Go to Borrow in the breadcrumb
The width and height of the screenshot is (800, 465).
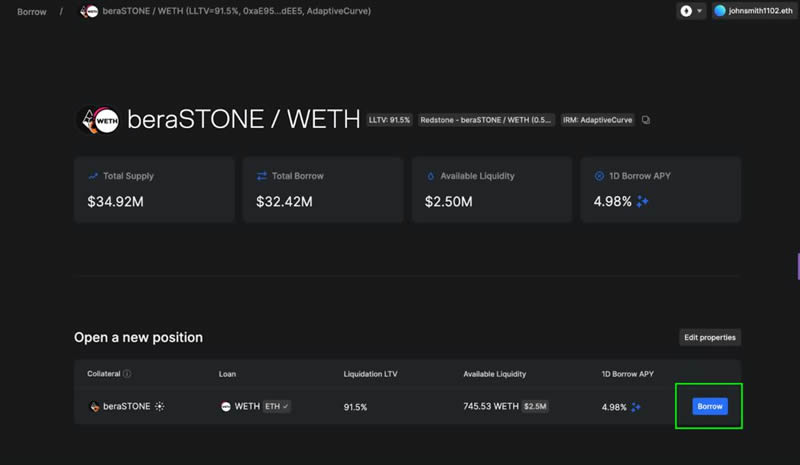(x=32, y=12)
